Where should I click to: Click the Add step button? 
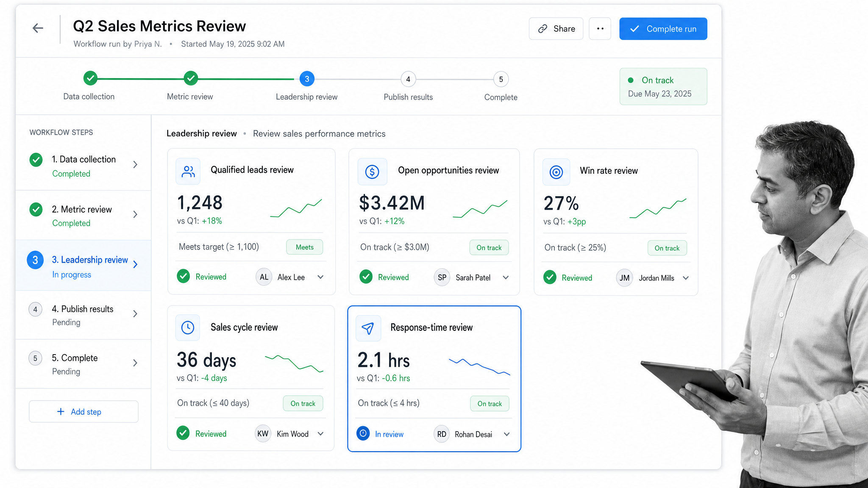pyautogui.click(x=83, y=412)
